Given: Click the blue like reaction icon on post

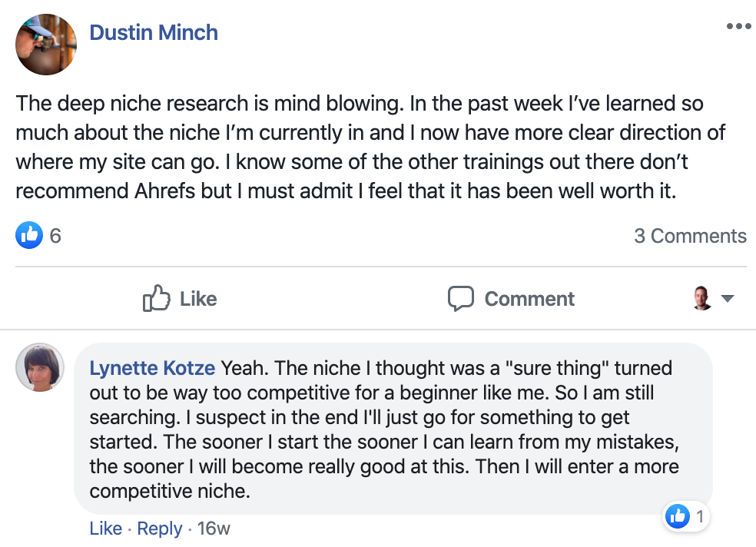Looking at the screenshot, I should (28, 235).
